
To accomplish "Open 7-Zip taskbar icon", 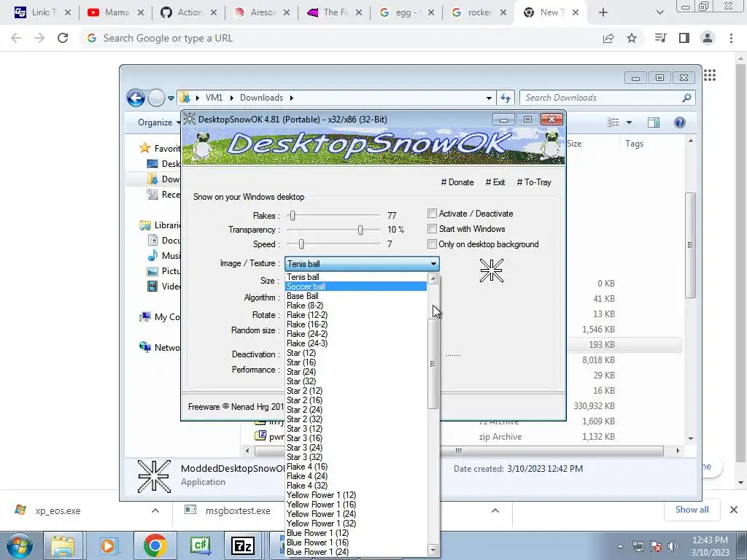I will pos(242,545).
